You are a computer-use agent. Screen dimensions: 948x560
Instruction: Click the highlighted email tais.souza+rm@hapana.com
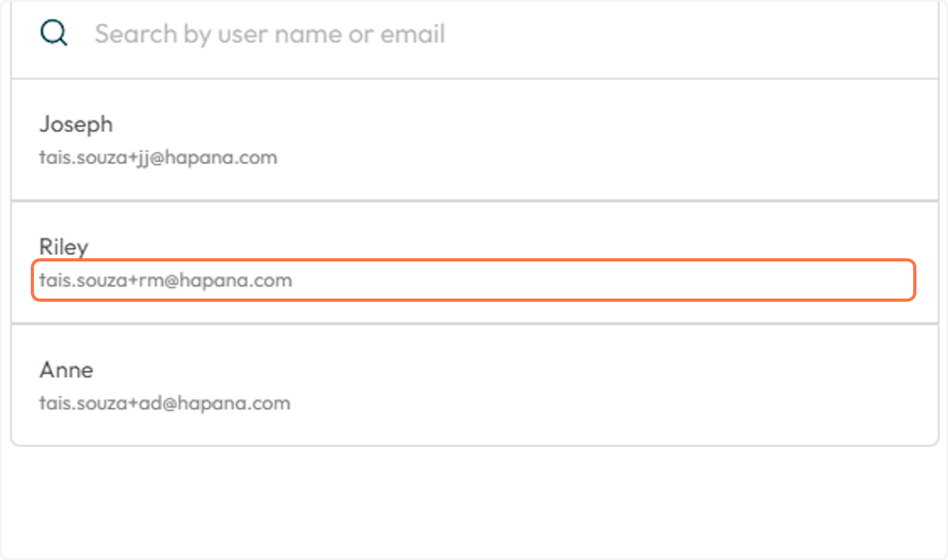(x=166, y=280)
